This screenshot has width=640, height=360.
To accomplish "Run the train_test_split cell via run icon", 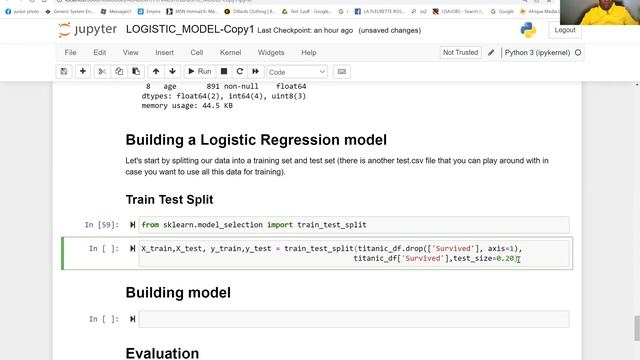I will 132,248.
